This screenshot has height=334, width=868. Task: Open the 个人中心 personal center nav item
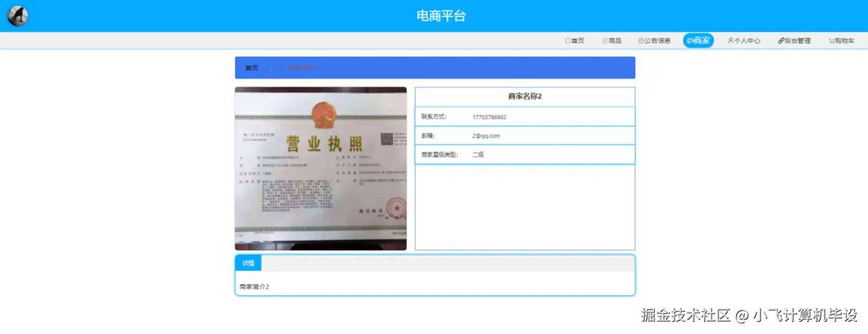(744, 41)
